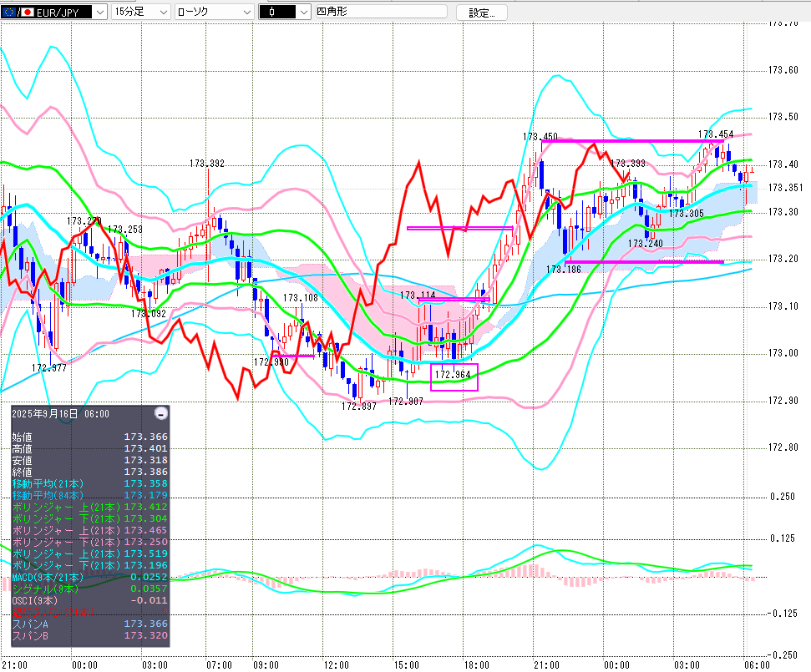This screenshot has height=672, width=811.
Task: Click the 173.186 low price label
Action: tap(564, 270)
